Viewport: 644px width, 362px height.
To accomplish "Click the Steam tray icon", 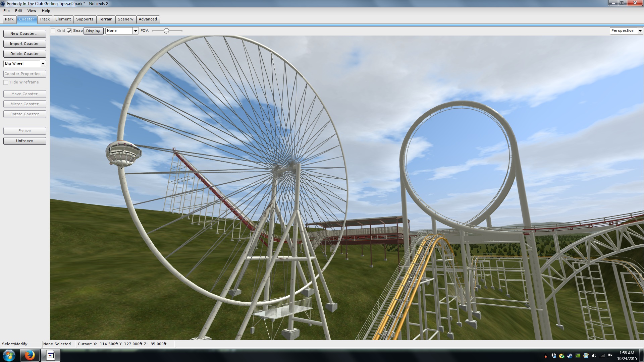I will (x=570, y=356).
